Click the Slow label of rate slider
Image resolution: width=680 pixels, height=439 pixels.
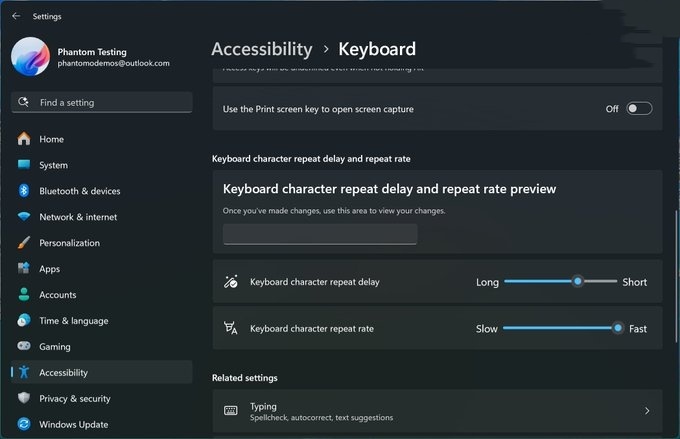point(487,329)
